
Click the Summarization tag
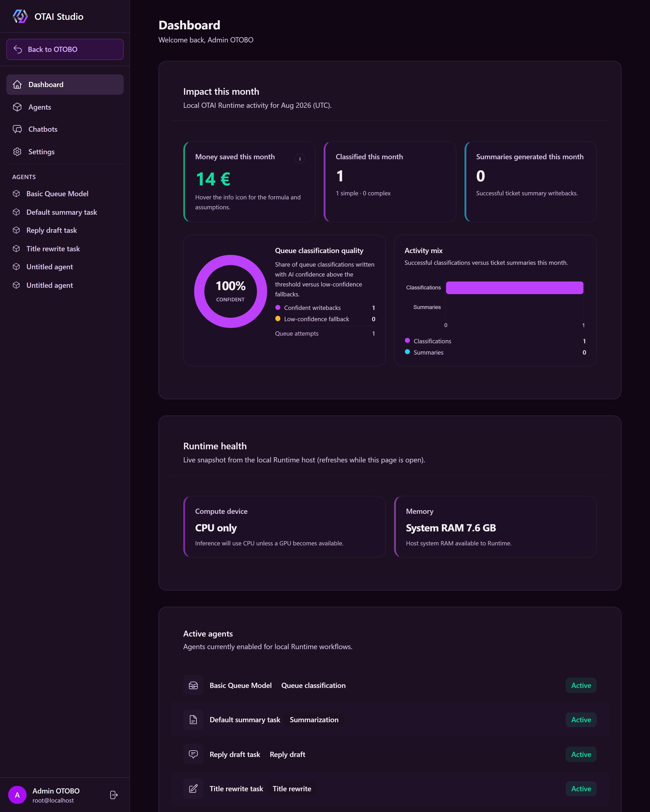314,720
